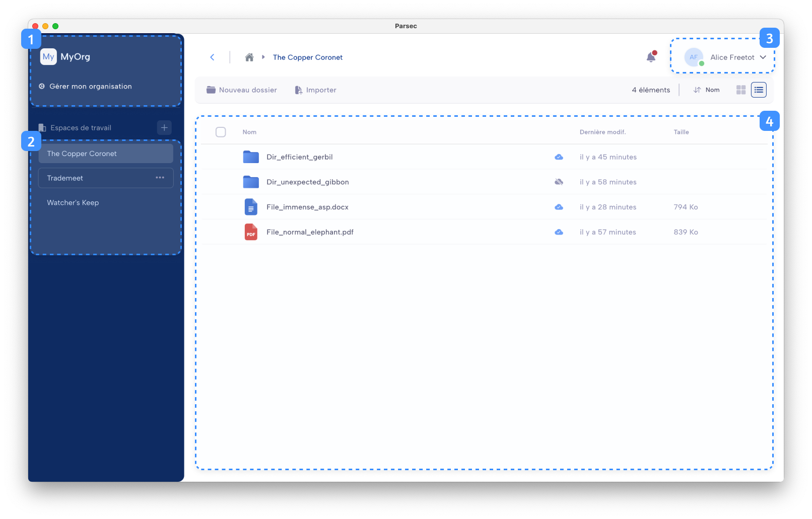
Task: Click the 794 Ko size value
Action: pyautogui.click(x=686, y=207)
